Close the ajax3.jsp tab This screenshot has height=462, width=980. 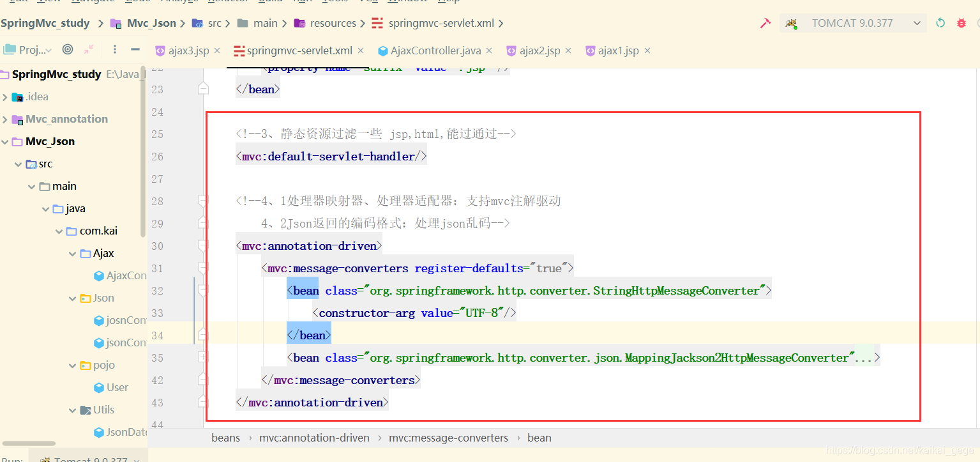[217, 50]
